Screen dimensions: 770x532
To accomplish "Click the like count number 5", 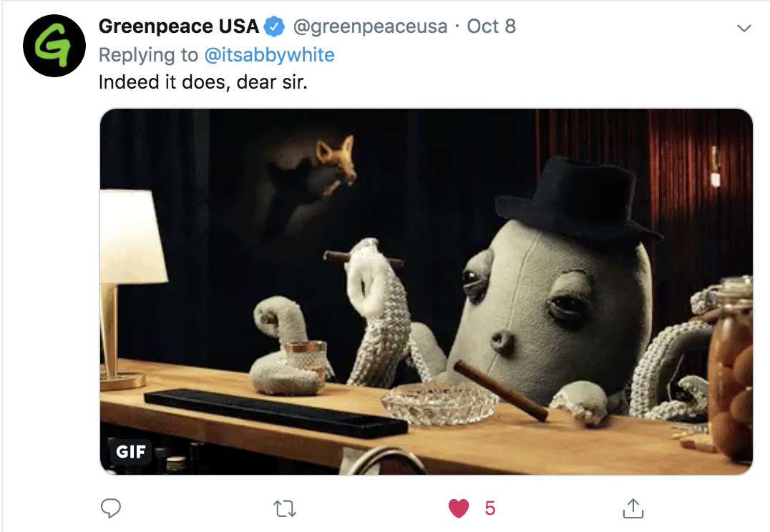I will click(489, 508).
